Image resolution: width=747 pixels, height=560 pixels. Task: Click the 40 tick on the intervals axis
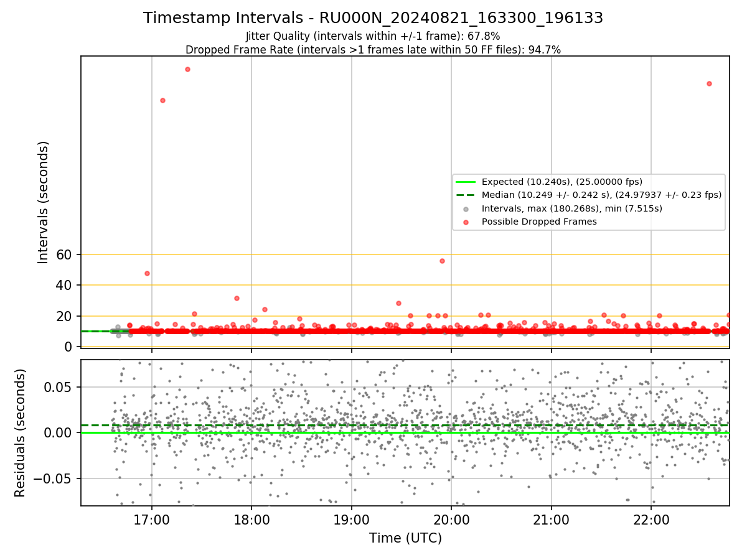click(65, 285)
